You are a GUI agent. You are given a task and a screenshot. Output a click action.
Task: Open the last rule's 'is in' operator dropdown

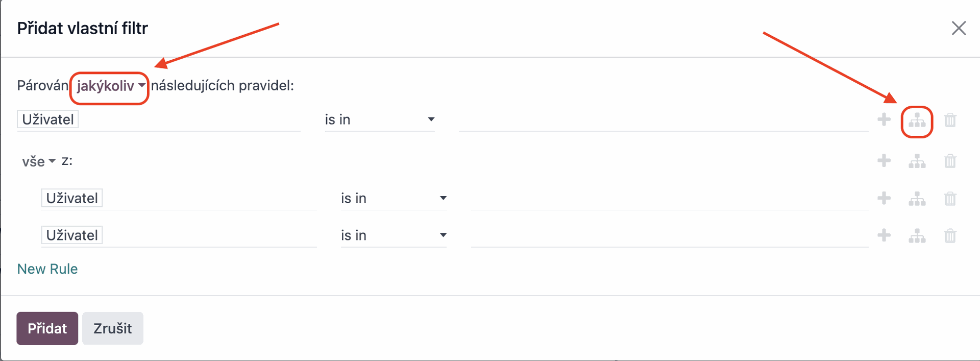point(394,235)
